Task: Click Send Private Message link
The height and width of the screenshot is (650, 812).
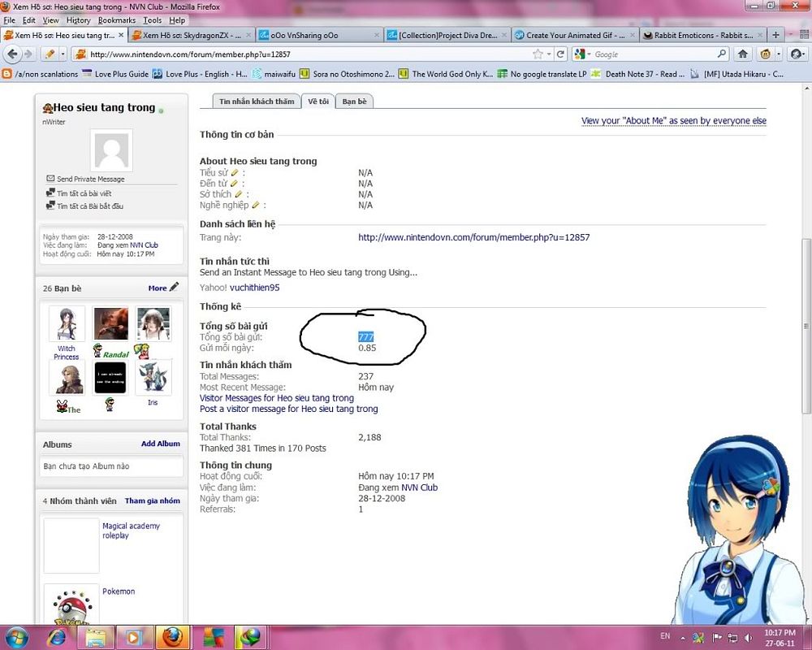Action: 91,179
